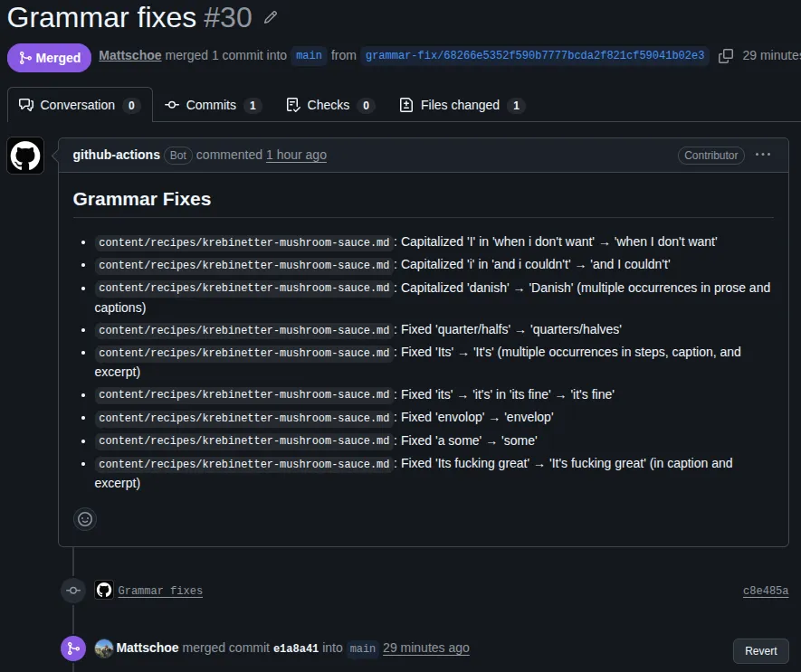This screenshot has height=672, width=801.
Task: Click file path in "when I don't want" item
Action: tap(243, 242)
